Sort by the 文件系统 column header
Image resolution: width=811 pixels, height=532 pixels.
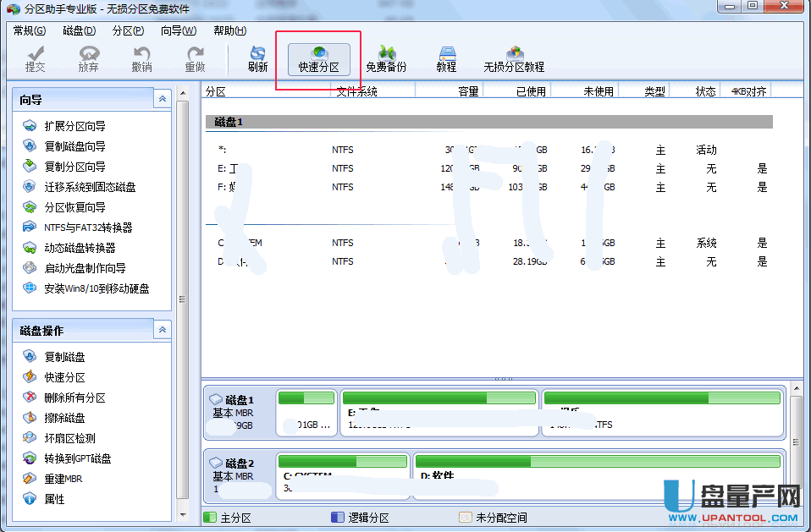372,91
